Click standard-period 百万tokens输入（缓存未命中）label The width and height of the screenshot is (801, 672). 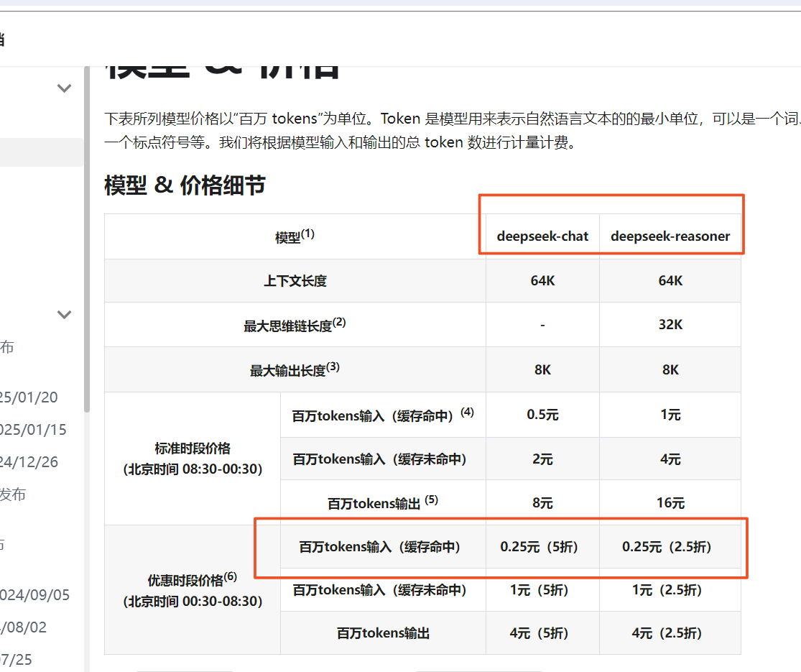[x=383, y=459]
